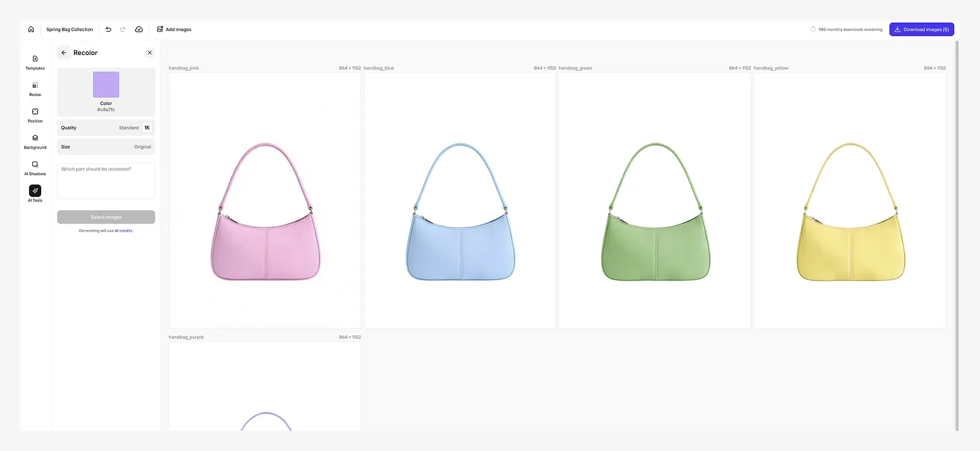The image size is (980, 451).
Task: Redo the last action
Action: (x=123, y=29)
